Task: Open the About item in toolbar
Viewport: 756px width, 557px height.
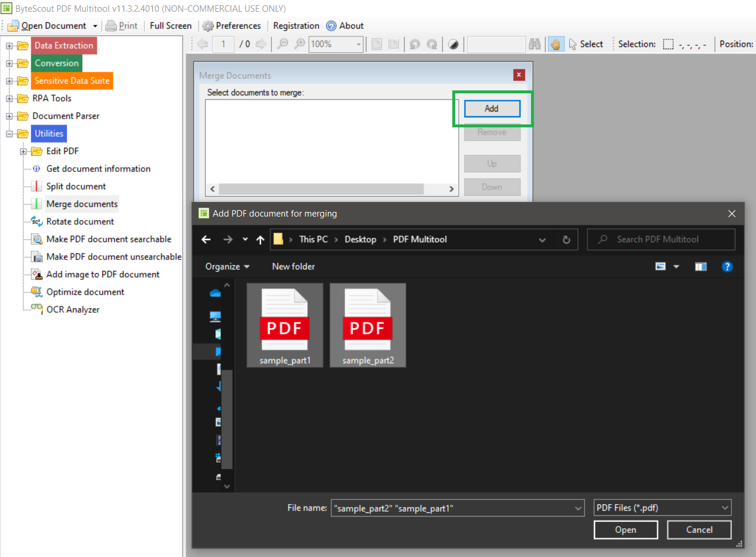Action: pos(345,26)
